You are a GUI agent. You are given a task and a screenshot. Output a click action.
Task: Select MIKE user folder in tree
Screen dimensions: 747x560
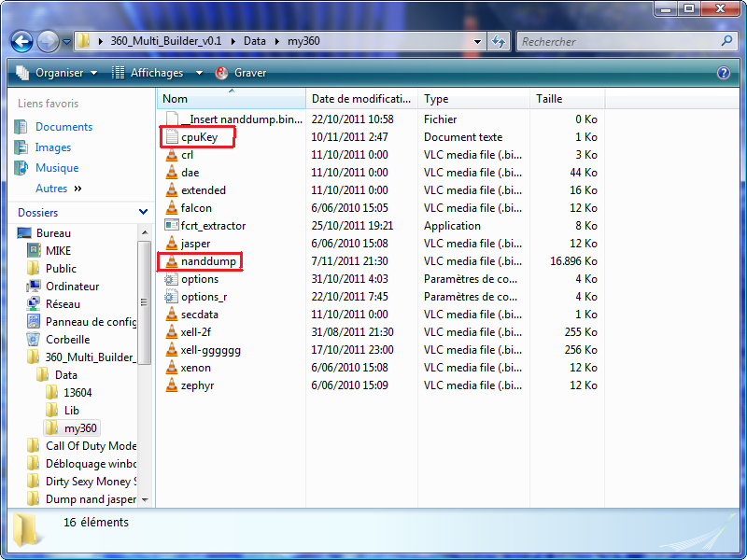[x=58, y=251]
